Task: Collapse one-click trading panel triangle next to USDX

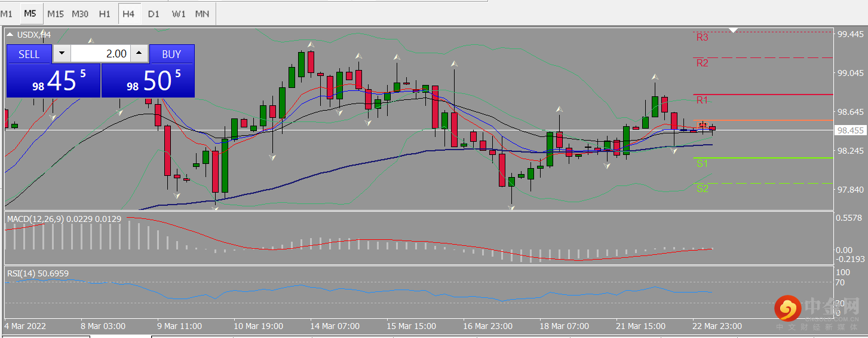Action: (10, 35)
